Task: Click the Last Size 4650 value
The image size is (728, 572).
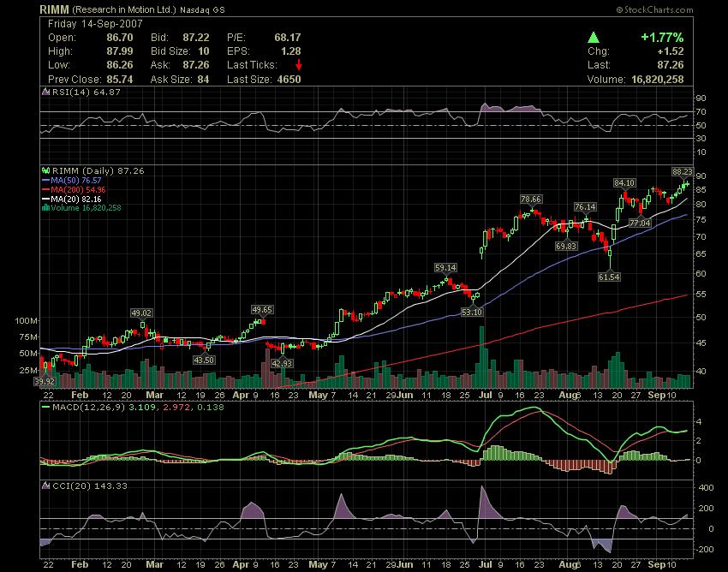Action: [x=289, y=80]
